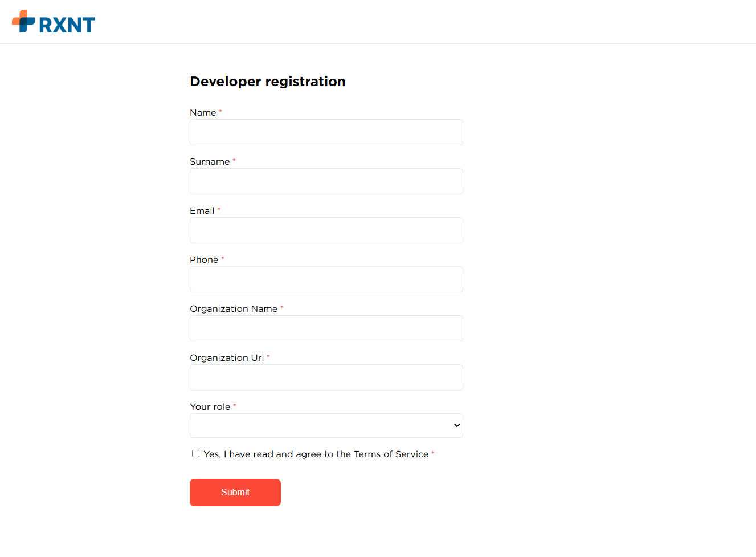Viewport: 756px width, 557px height.
Task: Focus the Name input field
Action: [326, 132]
